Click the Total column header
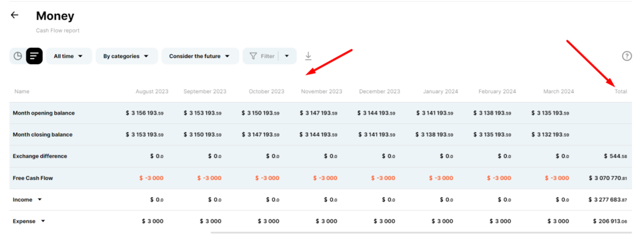Screen dimensions: 644x243 pyautogui.click(x=621, y=91)
